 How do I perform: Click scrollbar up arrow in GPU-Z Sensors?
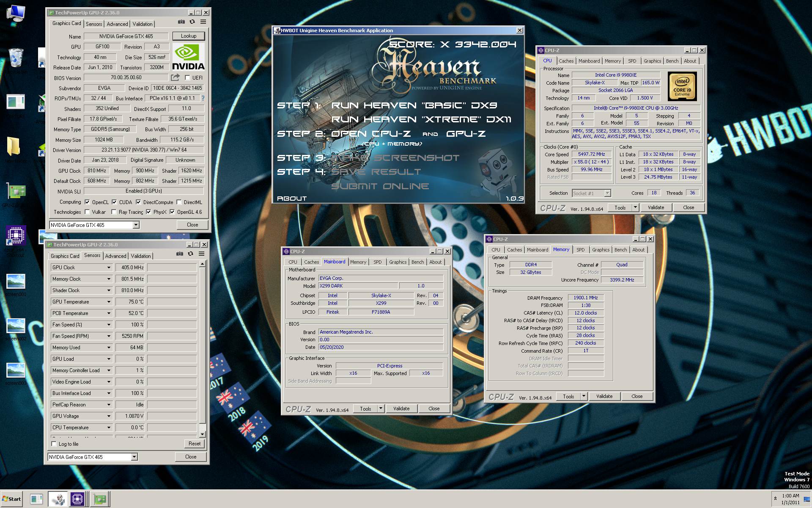[202, 264]
